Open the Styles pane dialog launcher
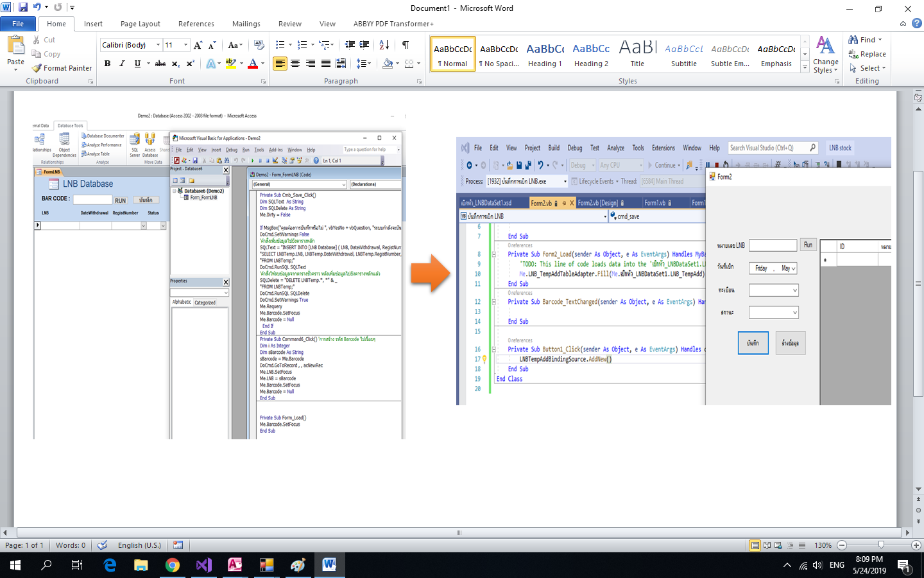This screenshot has width=924, height=578. (837, 82)
